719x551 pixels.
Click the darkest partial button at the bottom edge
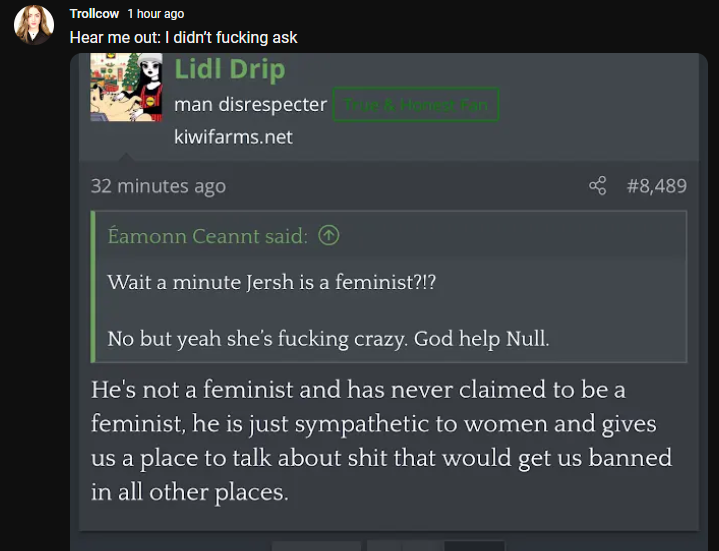click(x=474, y=545)
